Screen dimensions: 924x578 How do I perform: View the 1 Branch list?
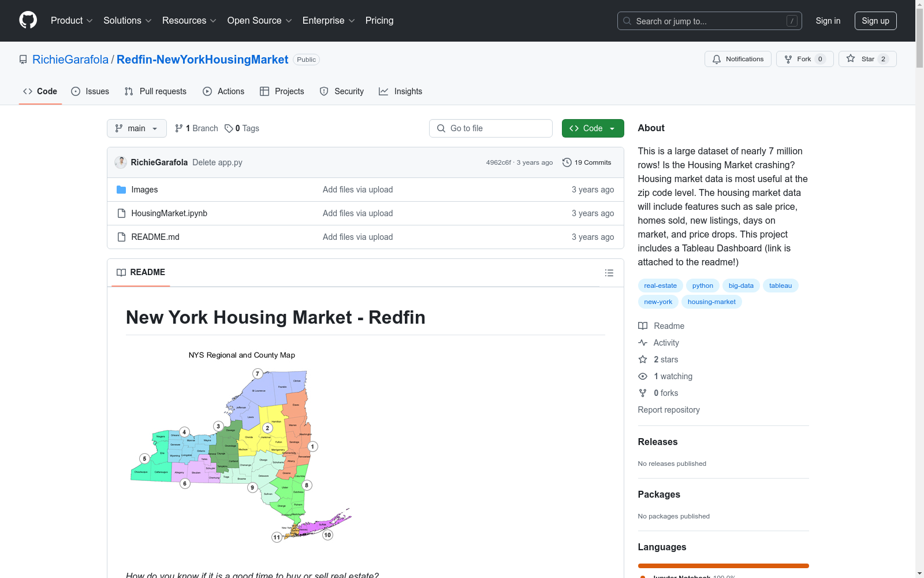[x=196, y=128]
